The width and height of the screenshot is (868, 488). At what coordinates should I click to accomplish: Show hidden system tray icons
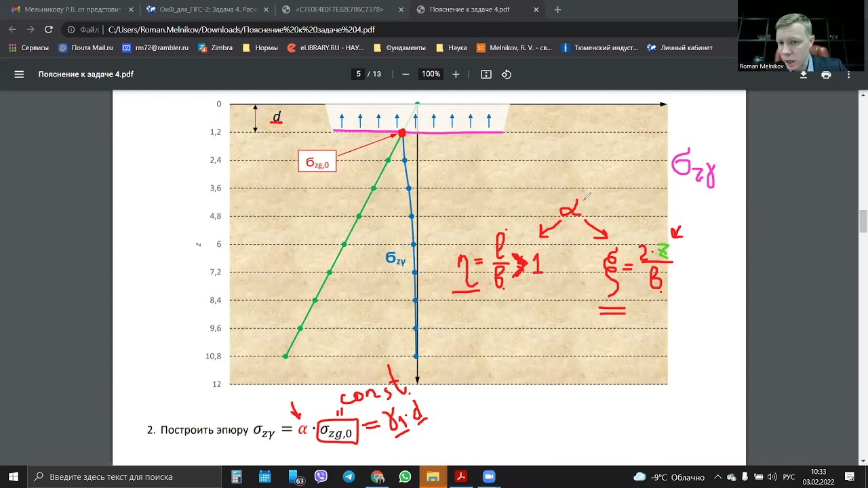coord(719,476)
